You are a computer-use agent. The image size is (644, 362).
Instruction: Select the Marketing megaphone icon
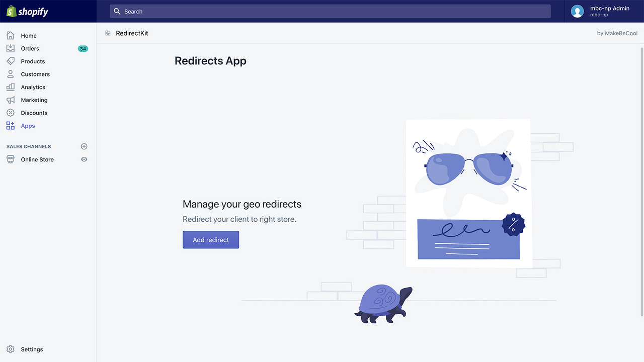[x=10, y=100]
